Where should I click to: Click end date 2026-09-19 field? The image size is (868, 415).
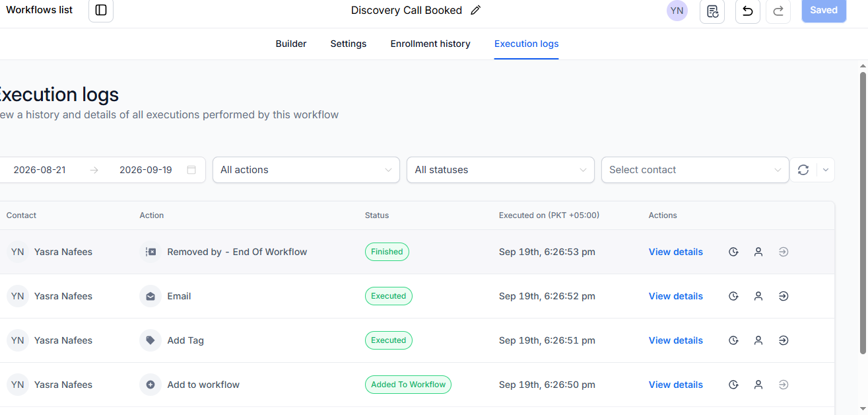click(146, 170)
